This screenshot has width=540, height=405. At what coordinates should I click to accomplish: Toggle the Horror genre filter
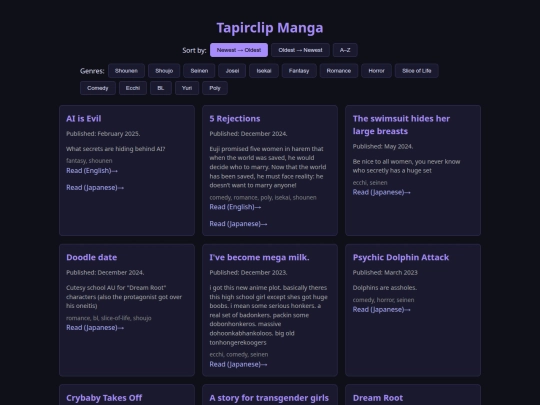point(376,71)
